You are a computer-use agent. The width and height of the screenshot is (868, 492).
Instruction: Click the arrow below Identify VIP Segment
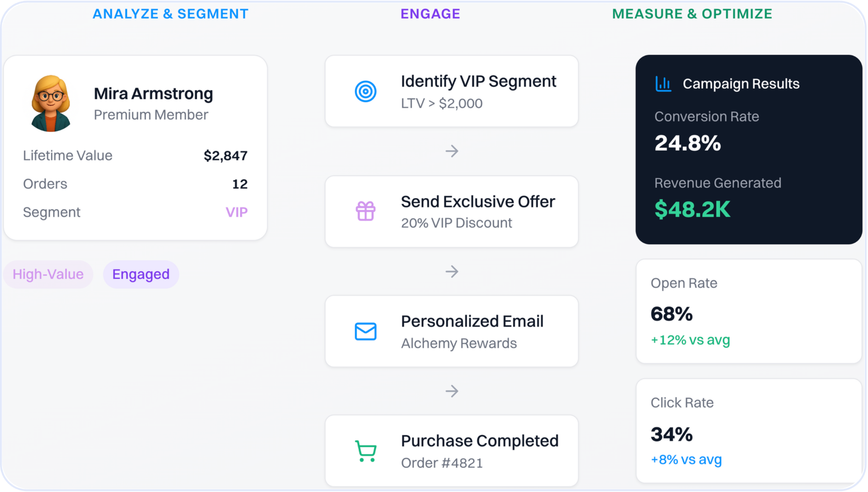pyautogui.click(x=452, y=151)
